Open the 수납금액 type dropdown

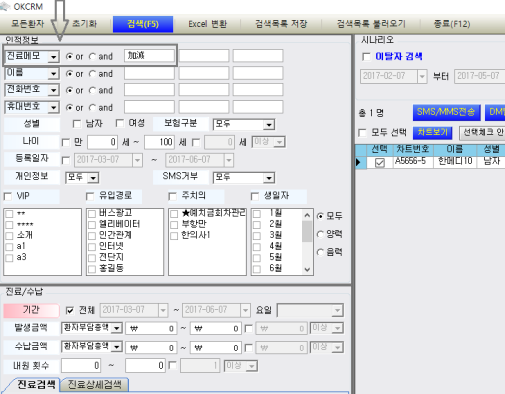pyautogui.click(x=116, y=347)
